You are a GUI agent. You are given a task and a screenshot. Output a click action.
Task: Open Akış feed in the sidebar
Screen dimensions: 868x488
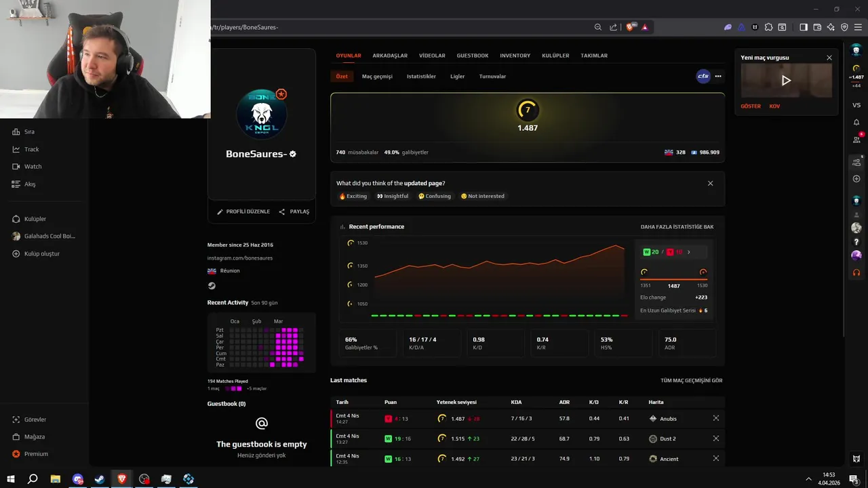tap(24, 184)
